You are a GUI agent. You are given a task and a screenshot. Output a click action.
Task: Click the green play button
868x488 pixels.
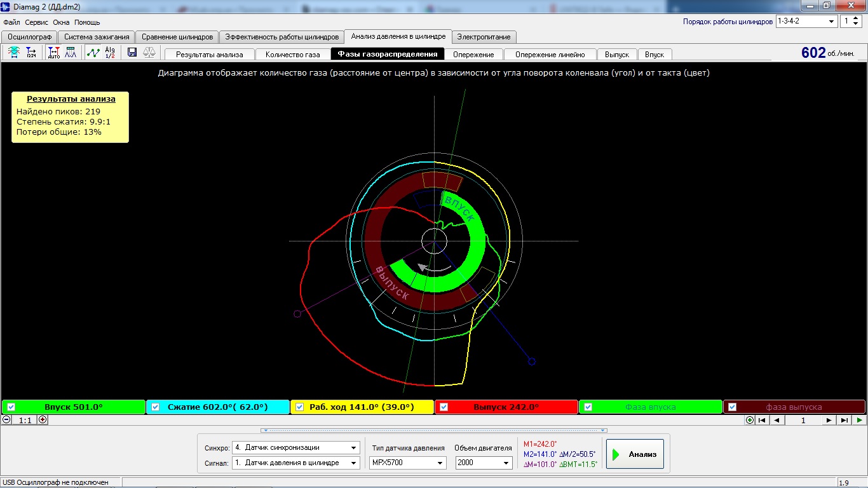coord(859,420)
